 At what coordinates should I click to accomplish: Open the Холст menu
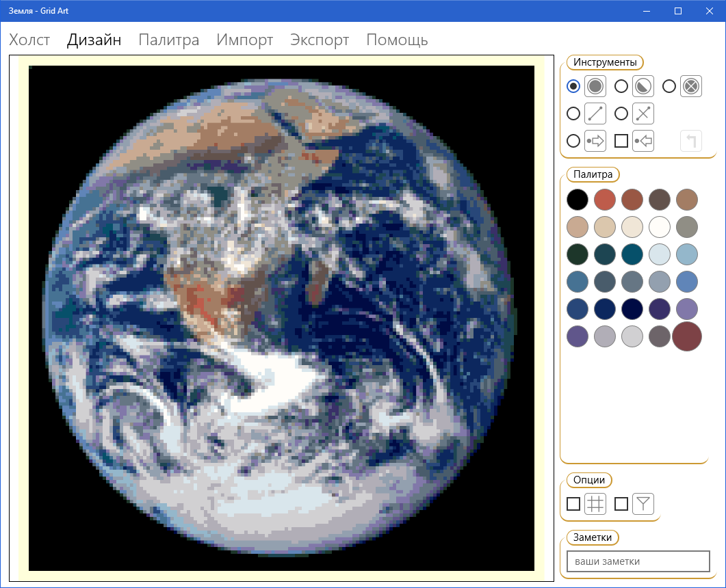pyautogui.click(x=29, y=40)
